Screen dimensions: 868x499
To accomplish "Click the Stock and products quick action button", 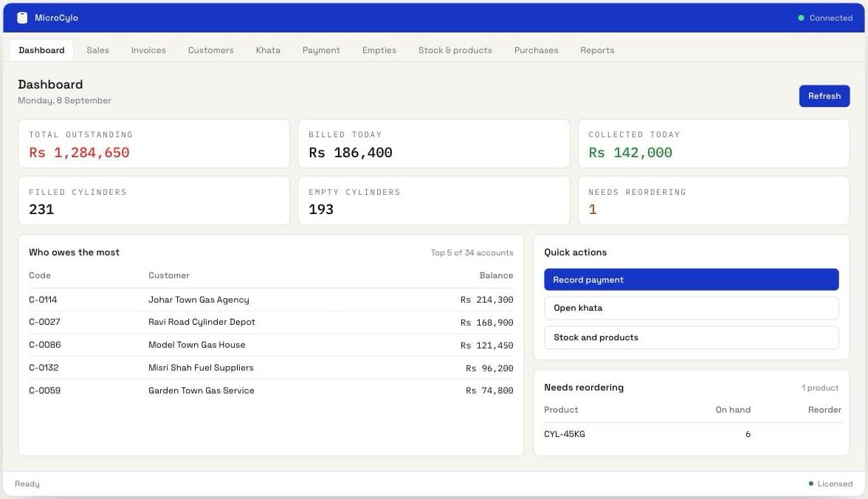I will [692, 337].
